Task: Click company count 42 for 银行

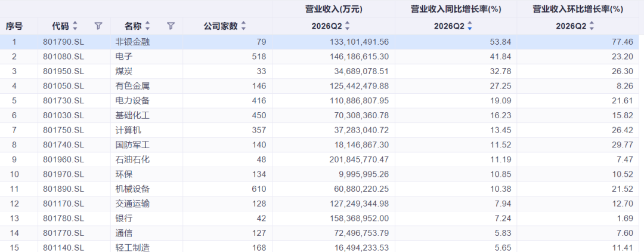Action: click(x=261, y=218)
